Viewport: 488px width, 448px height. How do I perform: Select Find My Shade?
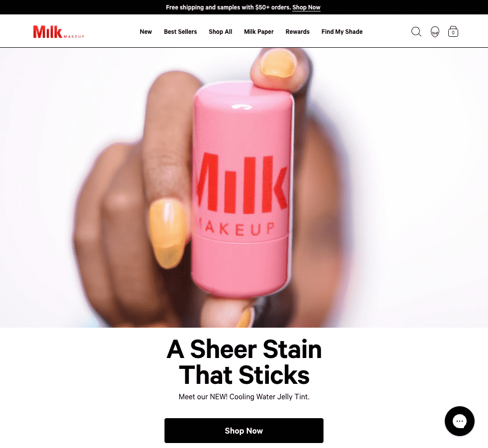[342, 32]
